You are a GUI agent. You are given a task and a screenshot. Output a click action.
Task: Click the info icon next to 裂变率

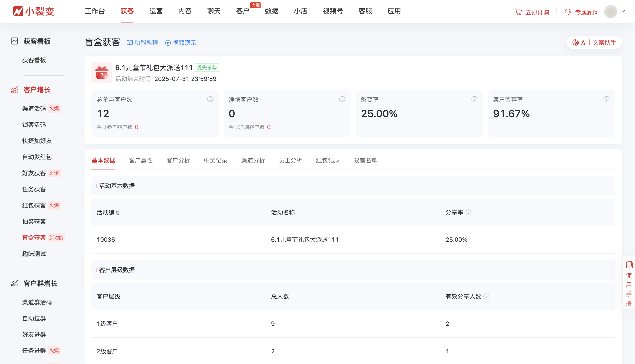tap(474, 99)
